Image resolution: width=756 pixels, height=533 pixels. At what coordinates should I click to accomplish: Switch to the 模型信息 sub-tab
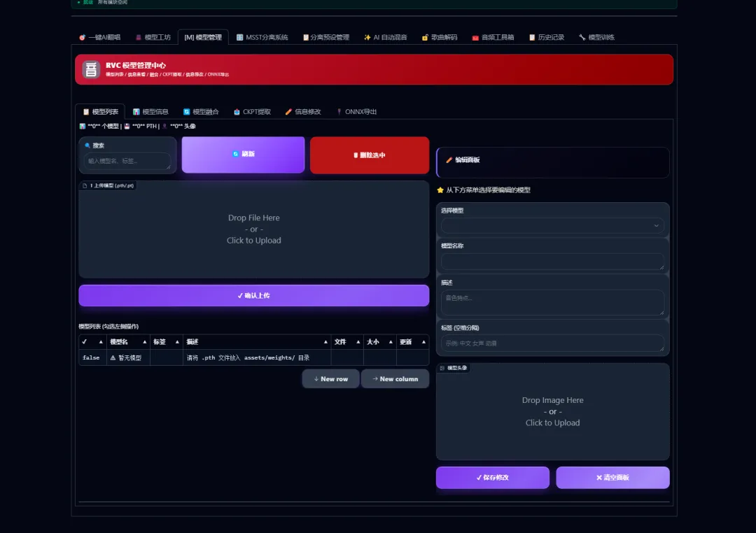(x=150, y=112)
